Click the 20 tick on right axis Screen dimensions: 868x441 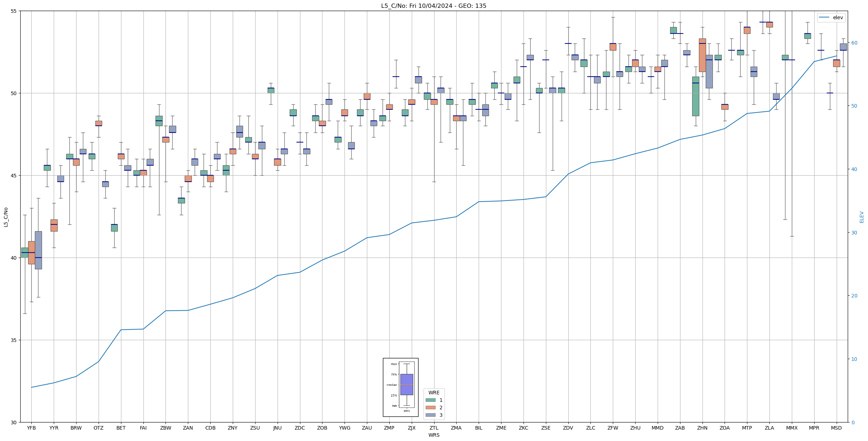pyautogui.click(x=854, y=296)
